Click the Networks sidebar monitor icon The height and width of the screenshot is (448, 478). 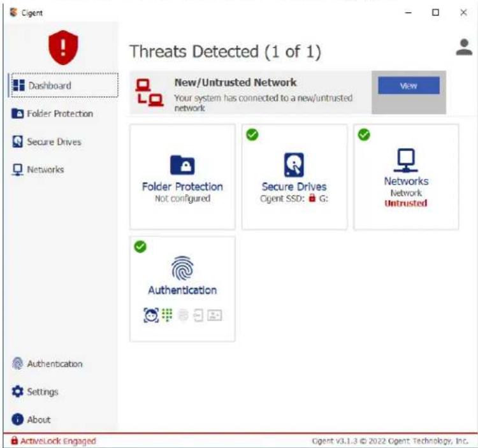(17, 170)
